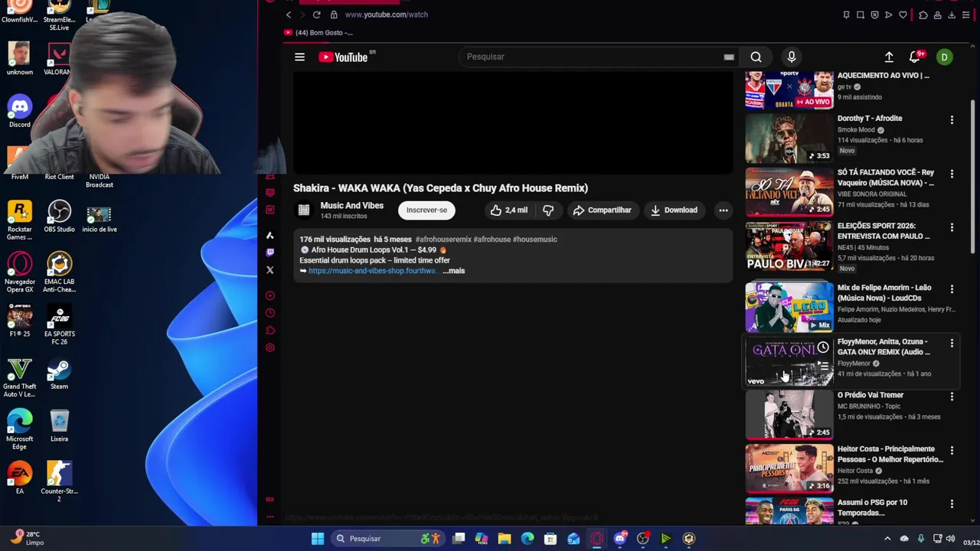Open the Music And Vibes channel avatar

tap(304, 210)
